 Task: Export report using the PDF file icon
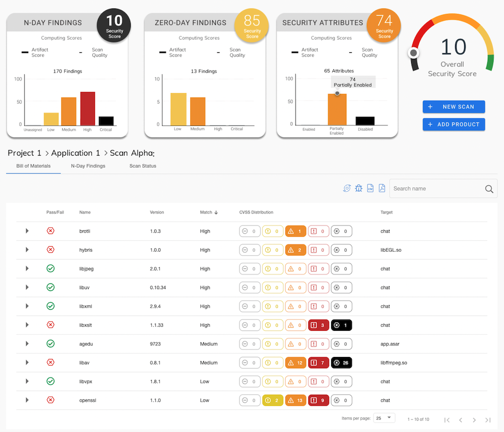tap(382, 188)
